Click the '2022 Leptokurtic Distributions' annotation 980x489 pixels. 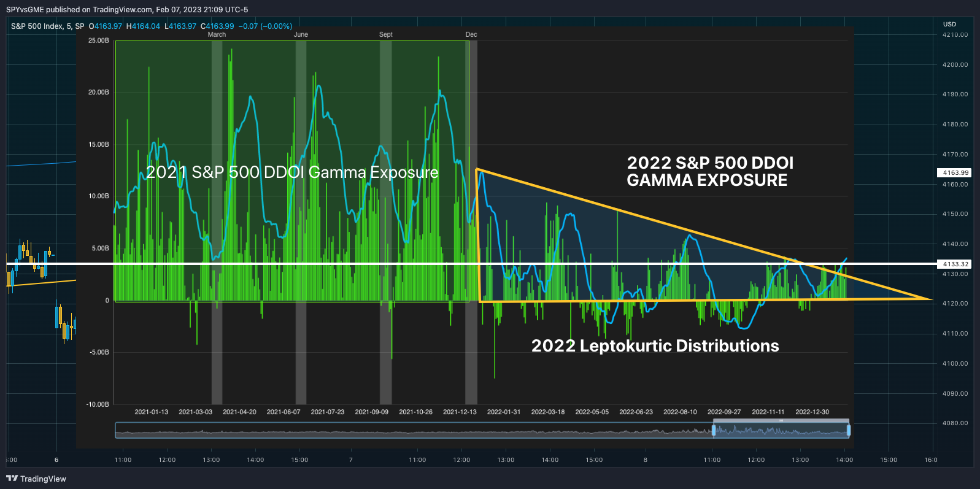point(655,345)
